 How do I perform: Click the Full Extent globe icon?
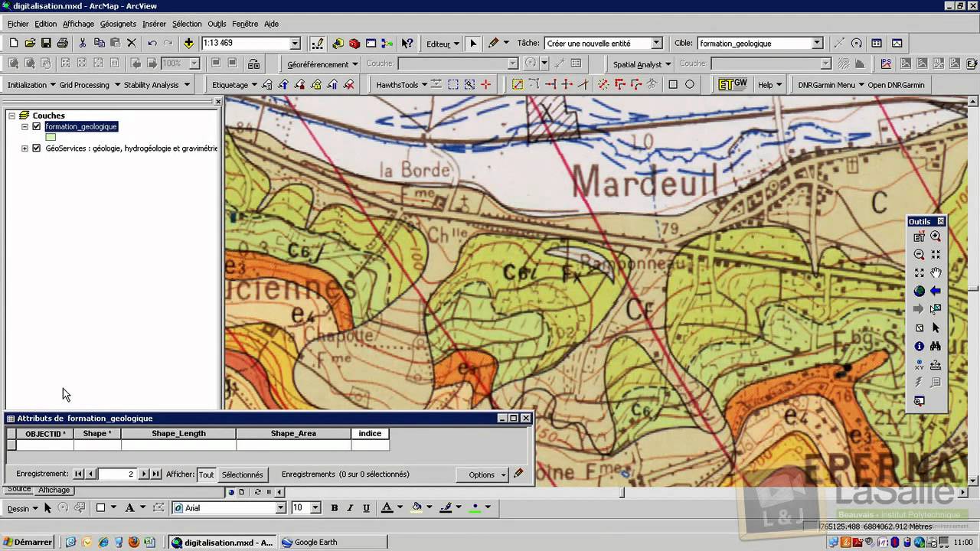tap(919, 291)
